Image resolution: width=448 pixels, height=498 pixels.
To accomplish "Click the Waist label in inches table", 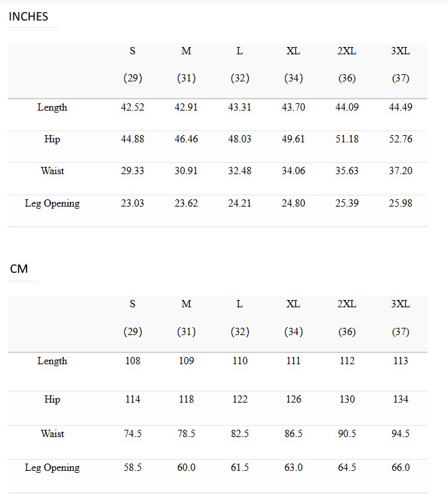I will [52, 171].
